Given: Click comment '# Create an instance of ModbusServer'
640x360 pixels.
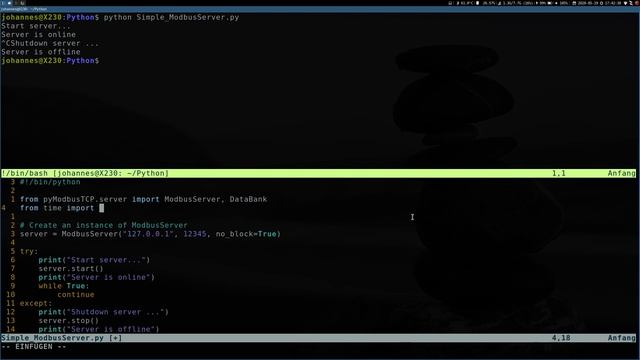Looking at the screenshot, I should [x=104, y=225].
